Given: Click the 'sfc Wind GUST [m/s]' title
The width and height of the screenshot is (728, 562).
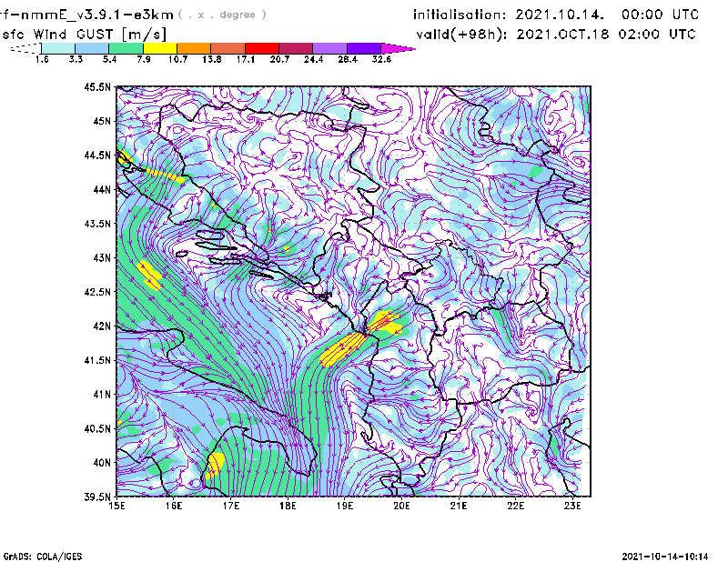Looking at the screenshot, I should 84,35.
